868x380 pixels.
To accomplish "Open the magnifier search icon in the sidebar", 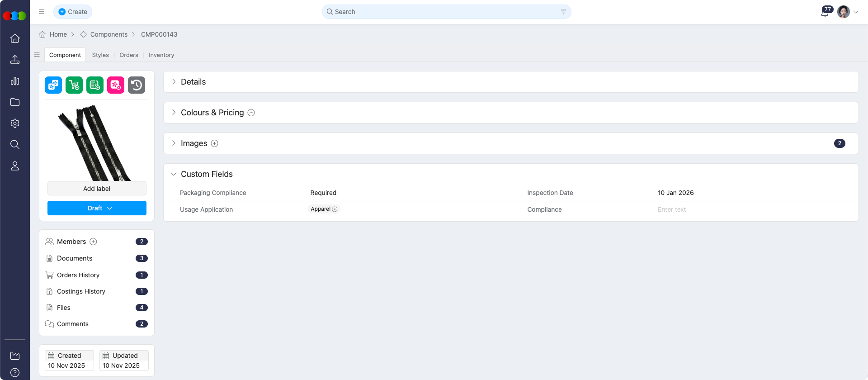I will click(x=15, y=145).
